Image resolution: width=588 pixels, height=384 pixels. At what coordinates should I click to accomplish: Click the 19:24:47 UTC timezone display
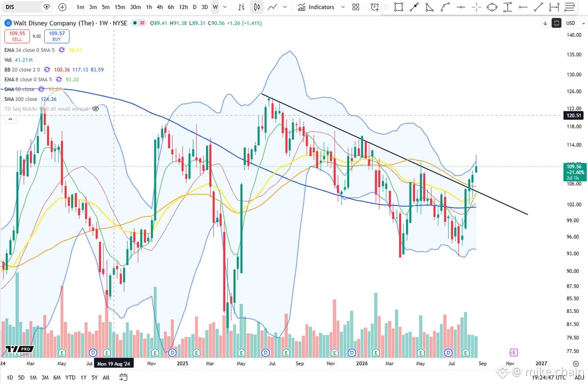tap(549, 377)
